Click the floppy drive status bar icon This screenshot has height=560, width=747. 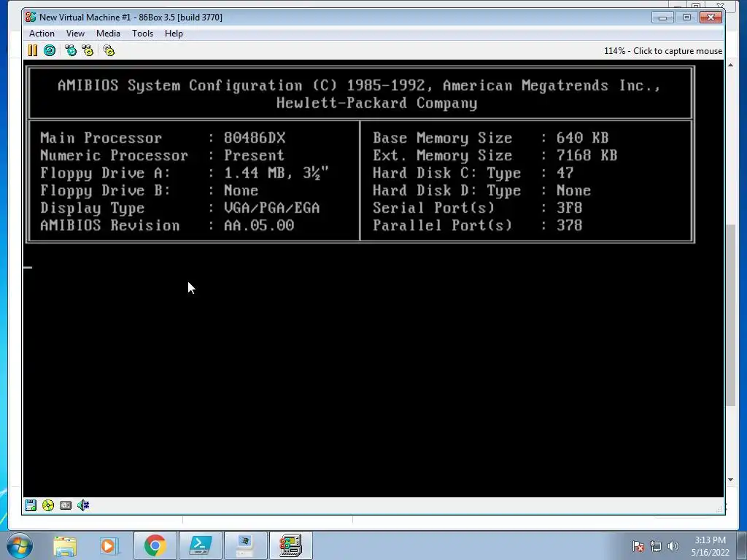pos(31,505)
